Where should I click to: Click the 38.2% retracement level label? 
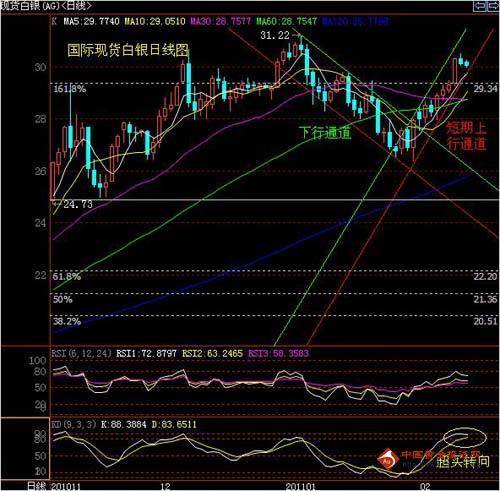66,322
